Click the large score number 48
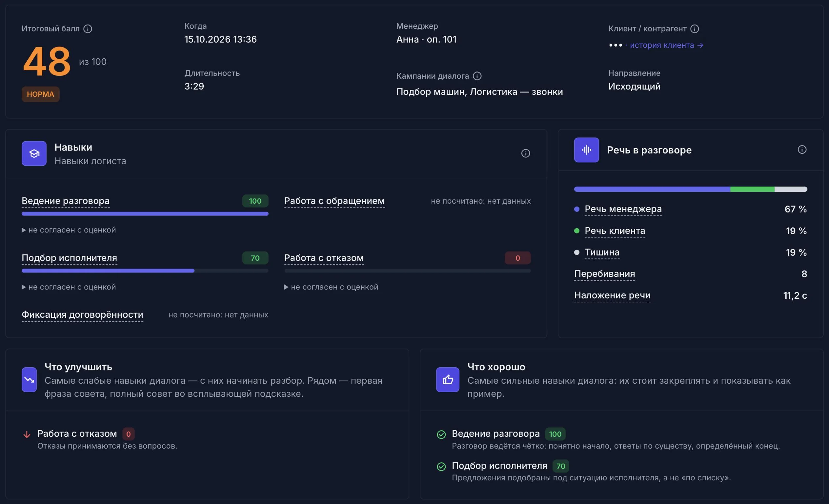Viewport: 829px width, 504px height. (x=47, y=62)
